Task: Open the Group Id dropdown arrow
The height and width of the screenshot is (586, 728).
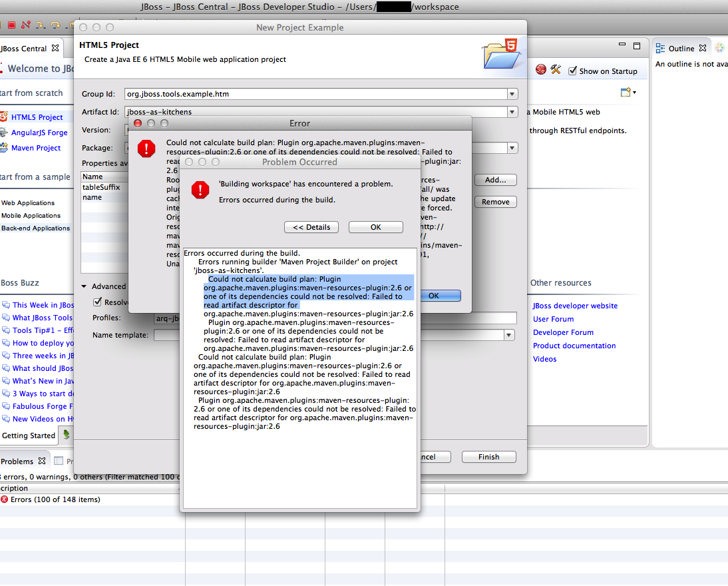Action: 512,94
